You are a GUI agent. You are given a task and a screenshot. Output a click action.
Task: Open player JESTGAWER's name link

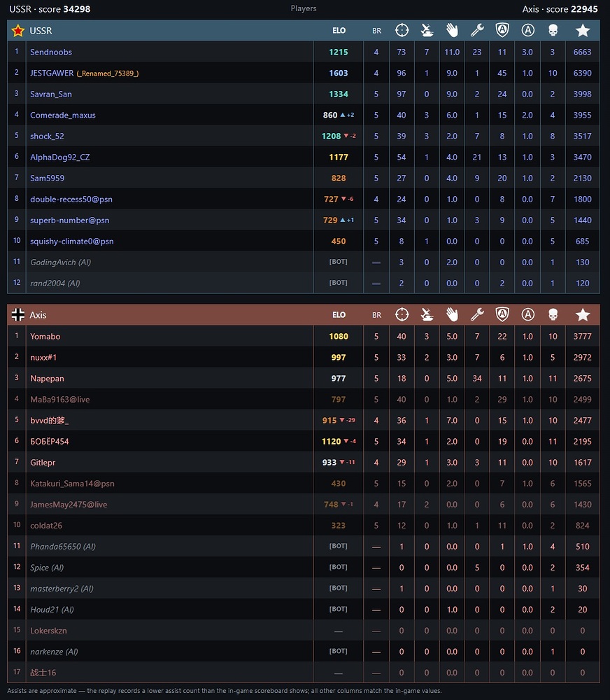tap(52, 73)
